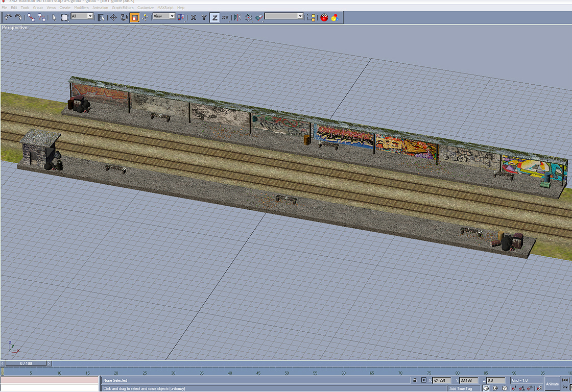
Task: Toggle the 3D Snap magnet
Action: click(514, 388)
